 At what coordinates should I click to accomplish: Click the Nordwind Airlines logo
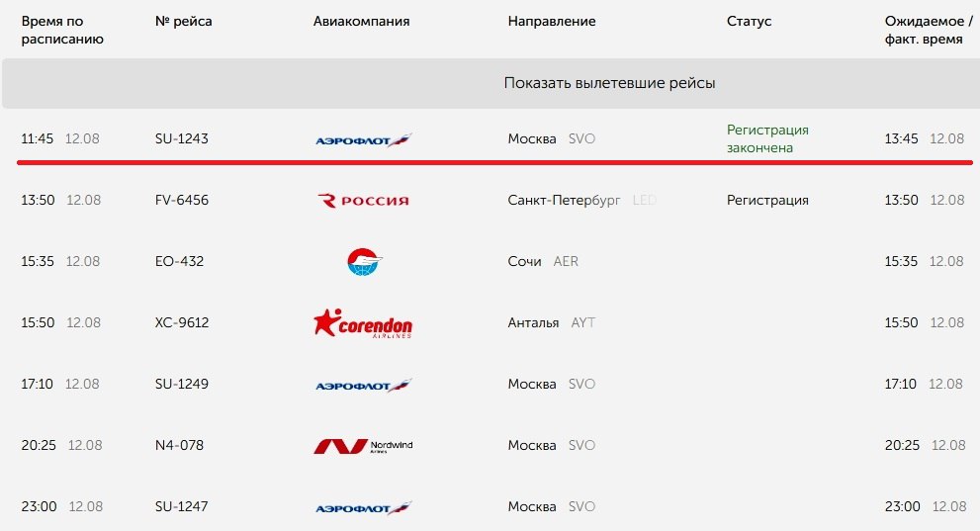363,446
